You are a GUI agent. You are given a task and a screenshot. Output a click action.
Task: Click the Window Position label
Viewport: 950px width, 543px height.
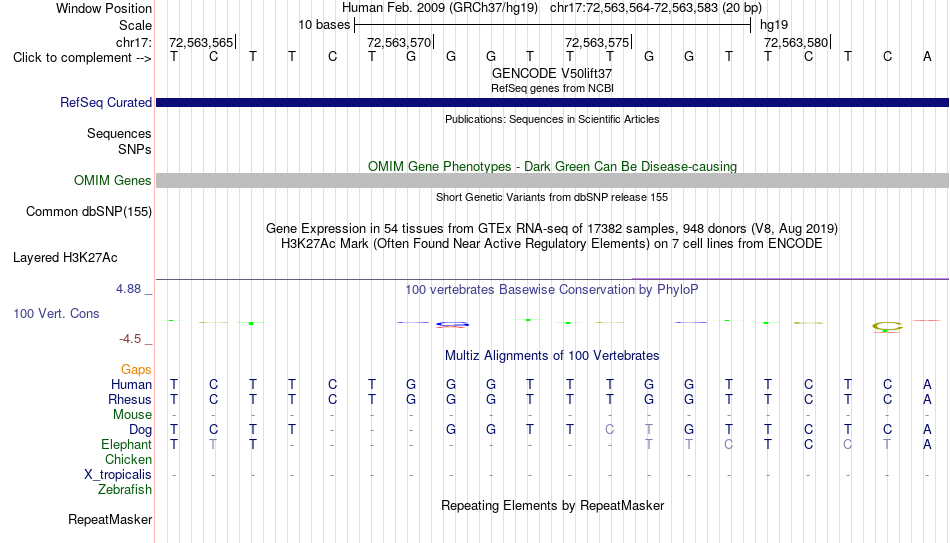point(104,8)
